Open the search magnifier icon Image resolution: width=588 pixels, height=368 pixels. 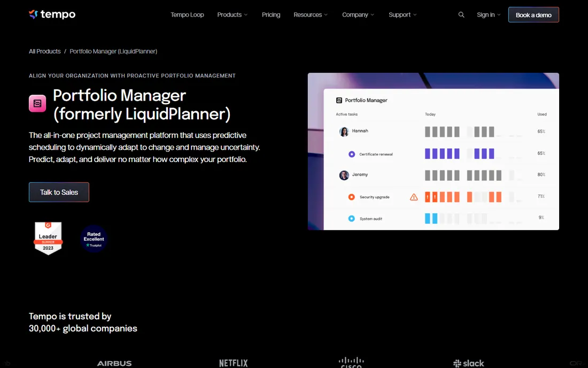click(461, 14)
